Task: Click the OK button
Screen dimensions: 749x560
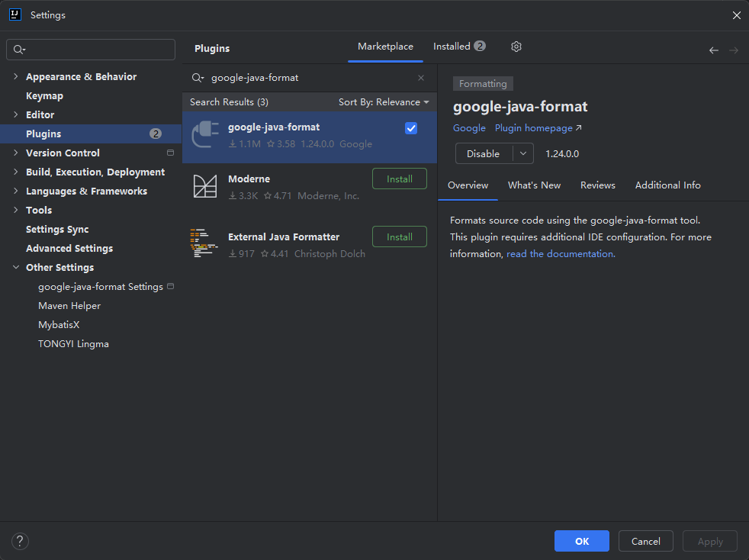Action: click(582, 541)
